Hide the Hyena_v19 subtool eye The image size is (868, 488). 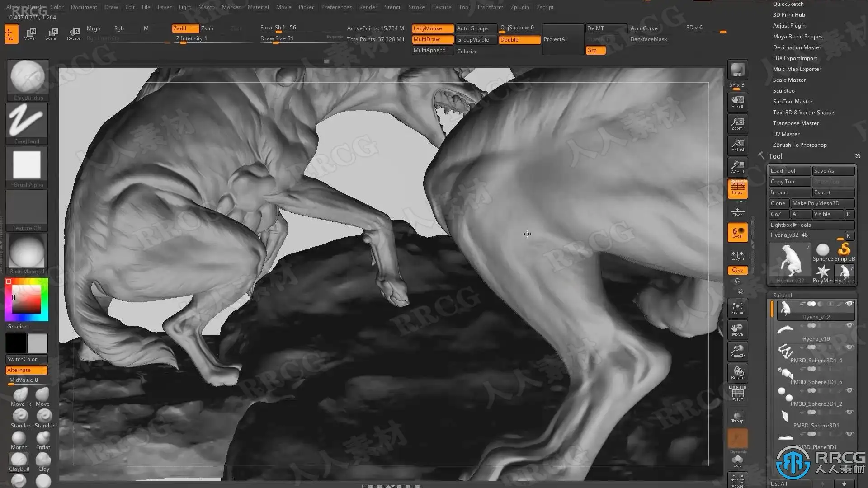point(849,325)
